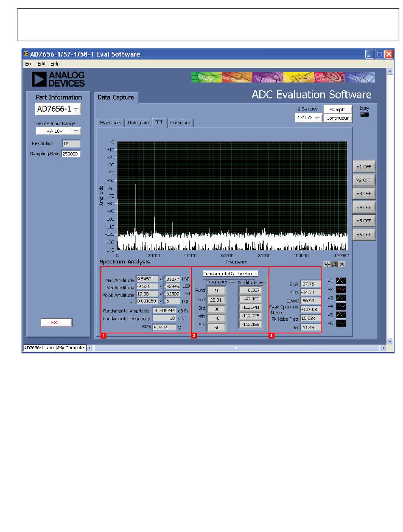Click the Fundamental Frequency value field
The image size is (403, 532).
(165, 318)
